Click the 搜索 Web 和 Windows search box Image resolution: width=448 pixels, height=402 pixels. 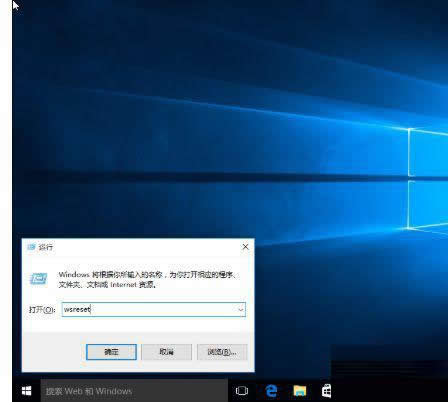pos(134,391)
